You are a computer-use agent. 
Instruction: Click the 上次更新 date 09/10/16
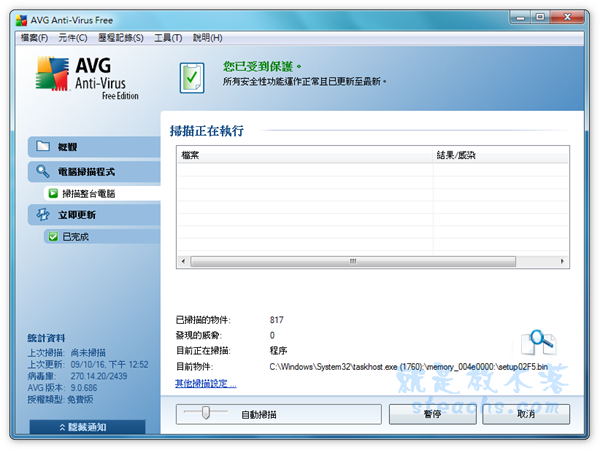pos(109,364)
